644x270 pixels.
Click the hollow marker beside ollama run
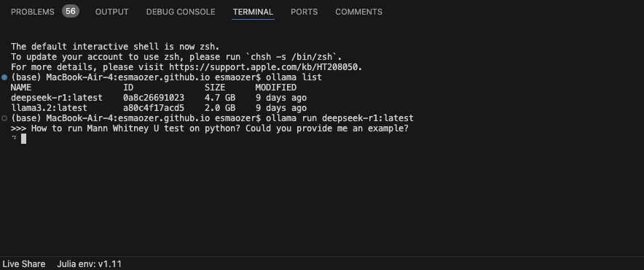click(x=4, y=118)
